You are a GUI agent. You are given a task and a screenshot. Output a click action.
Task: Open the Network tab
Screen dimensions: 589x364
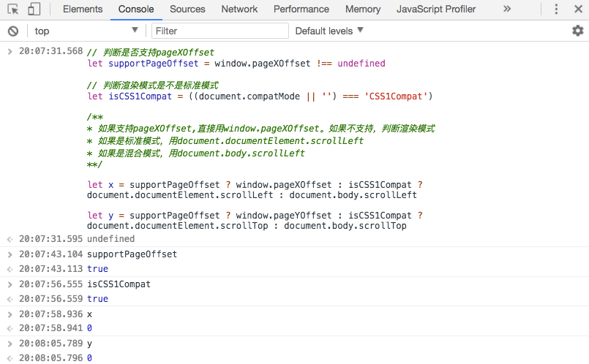pyautogui.click(x=239, y=9)
